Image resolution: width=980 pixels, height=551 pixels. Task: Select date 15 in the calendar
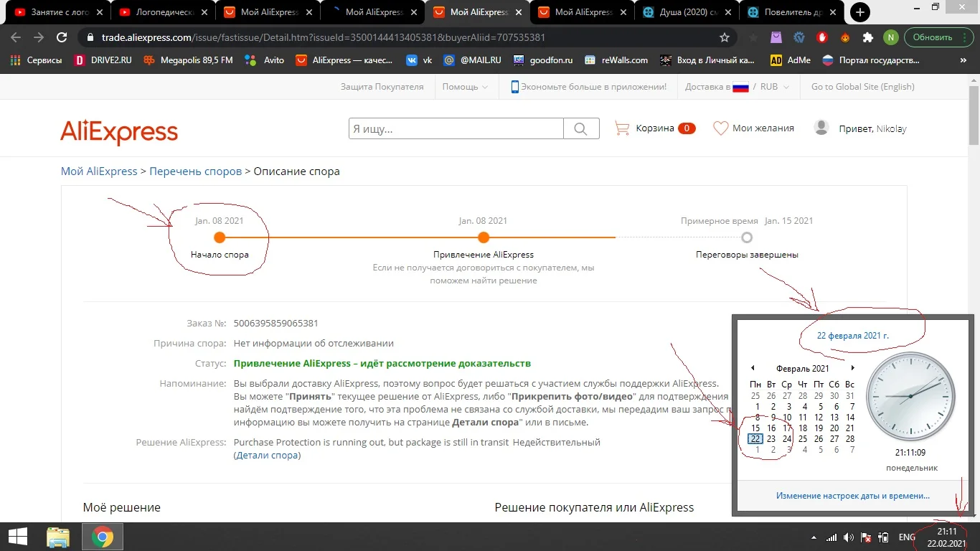click(755, 428)
